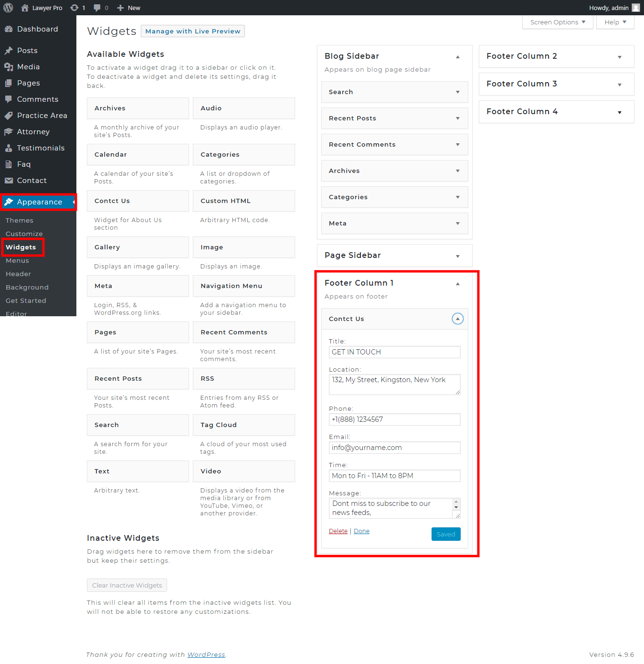The image size is (644, 664).
Task: Expand the Footer Column 2 area
Action: (x=619, y=57)
